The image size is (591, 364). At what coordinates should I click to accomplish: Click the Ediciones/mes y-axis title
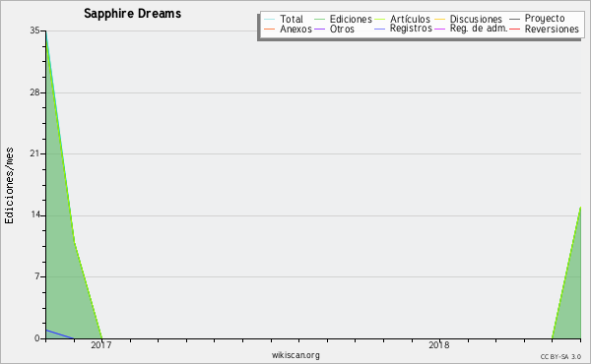coord(10,186)
